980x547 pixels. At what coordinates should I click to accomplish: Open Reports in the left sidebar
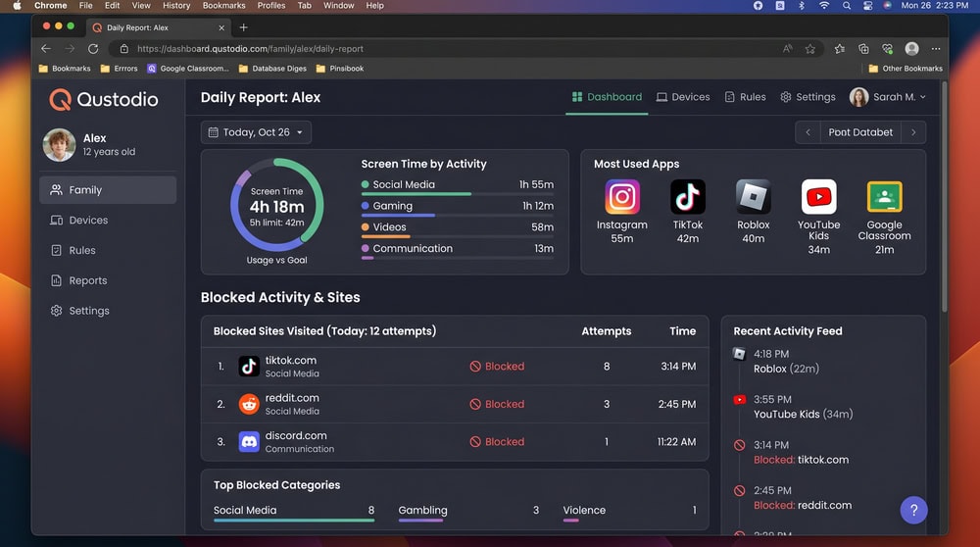coord(108,280)
